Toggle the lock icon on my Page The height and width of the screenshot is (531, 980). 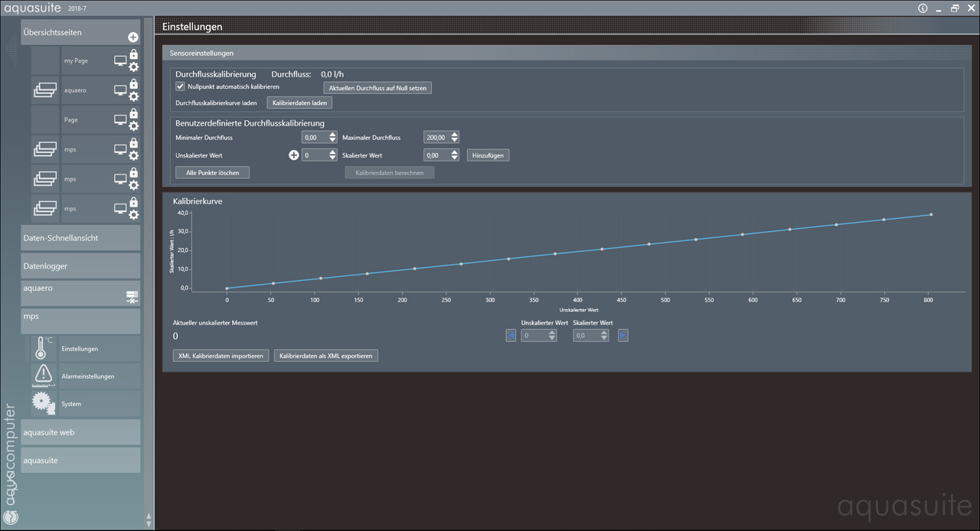[x=133, y=54]
